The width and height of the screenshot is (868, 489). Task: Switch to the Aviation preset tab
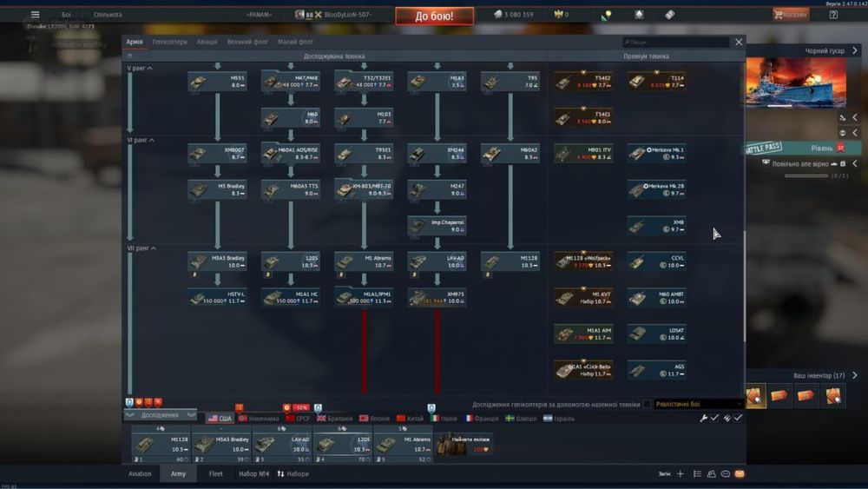click(x=140, y=474)
